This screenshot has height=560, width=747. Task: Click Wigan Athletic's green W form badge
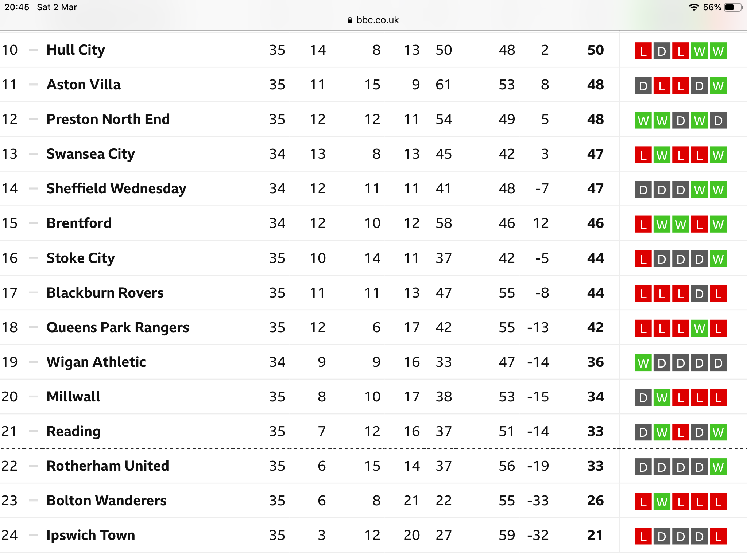tap(643, 363)
